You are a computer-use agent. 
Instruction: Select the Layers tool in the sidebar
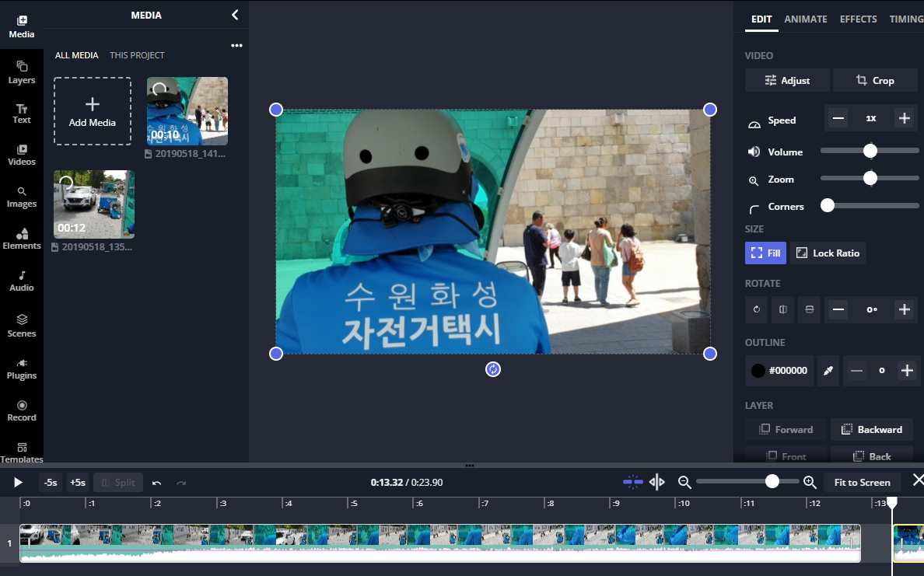pos(22,72)
